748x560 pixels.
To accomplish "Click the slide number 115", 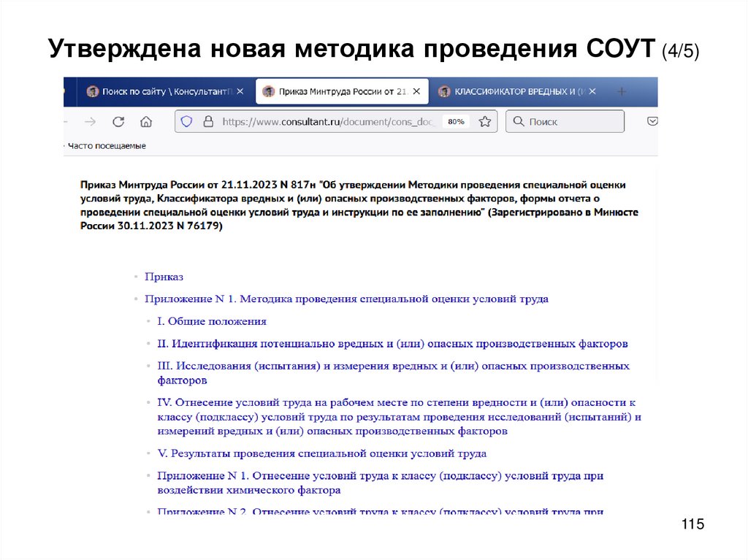I will [692, 523].
